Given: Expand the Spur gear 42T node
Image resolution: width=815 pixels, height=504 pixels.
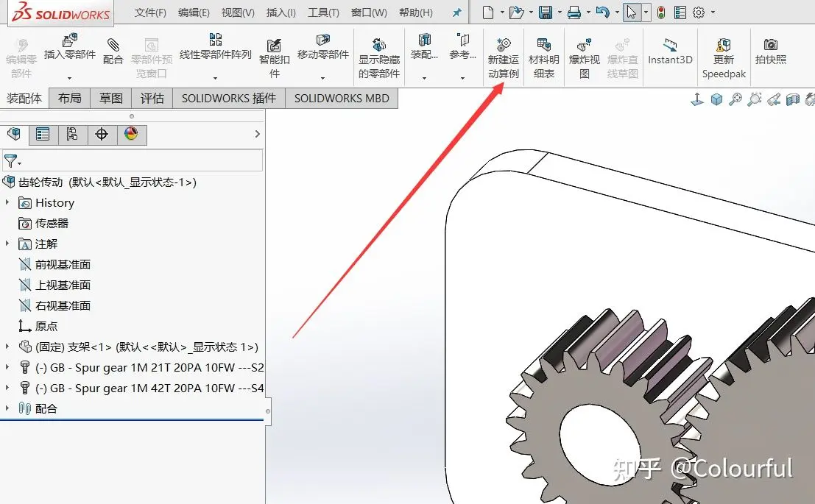Looking at the screenshot, I should point(7,387).
